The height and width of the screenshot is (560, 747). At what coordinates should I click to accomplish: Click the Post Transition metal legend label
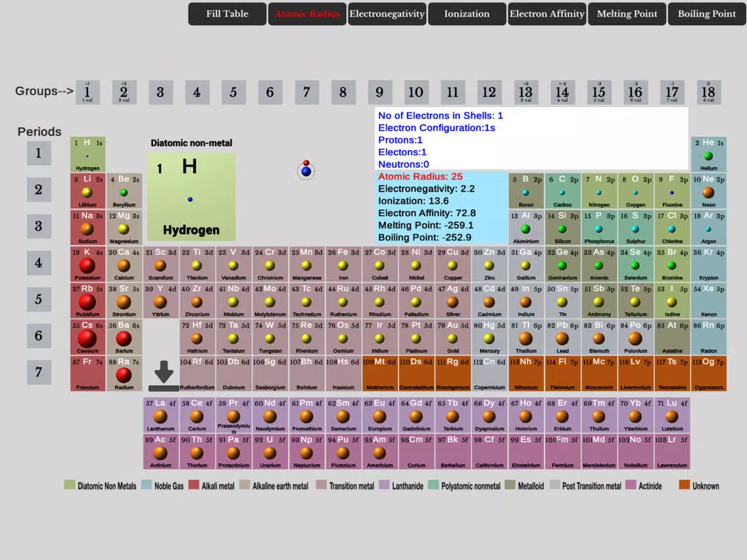(592, 486)
